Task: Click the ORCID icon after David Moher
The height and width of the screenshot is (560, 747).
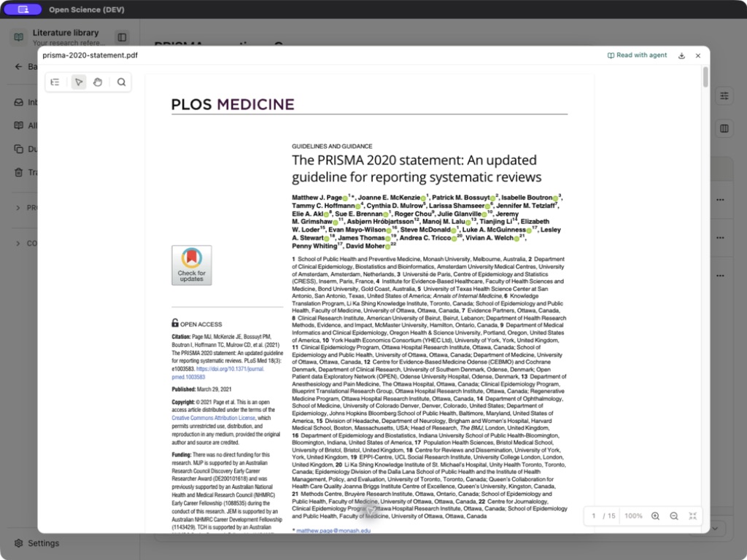Action: (x=388, y=246)
